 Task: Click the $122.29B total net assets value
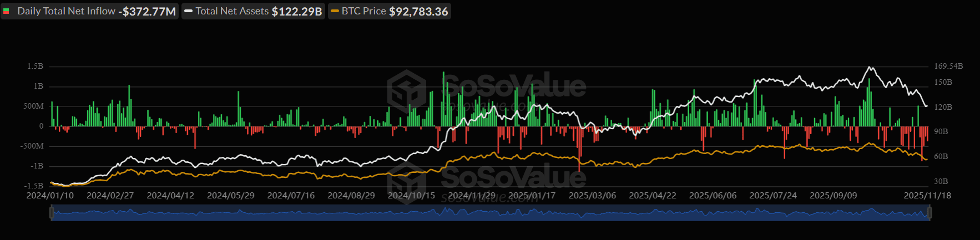pos(297,12)
